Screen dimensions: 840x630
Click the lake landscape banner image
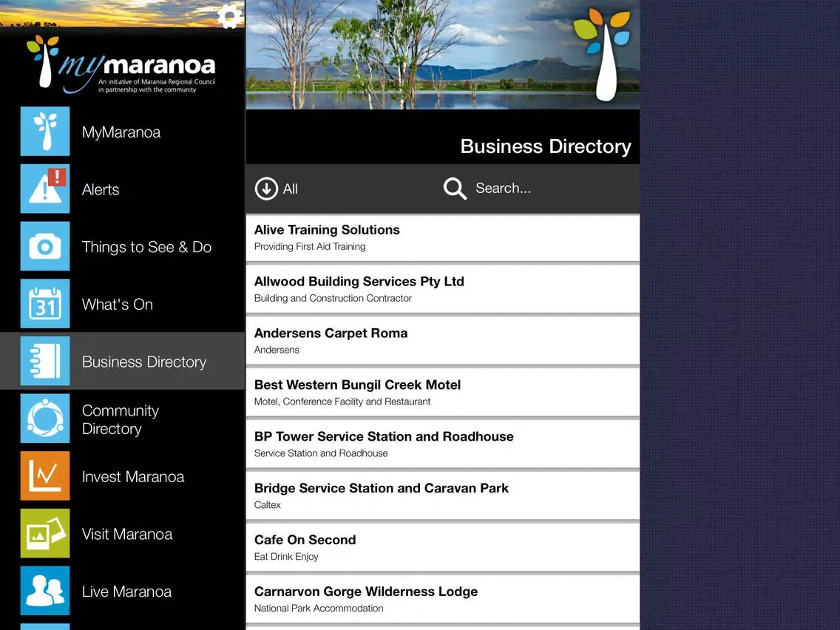pos(442,55)
